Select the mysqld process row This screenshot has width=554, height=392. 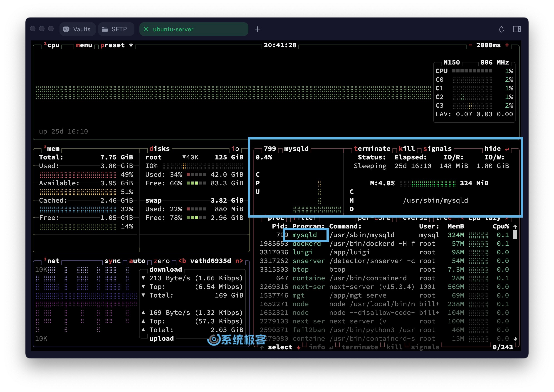coord(384,235)
